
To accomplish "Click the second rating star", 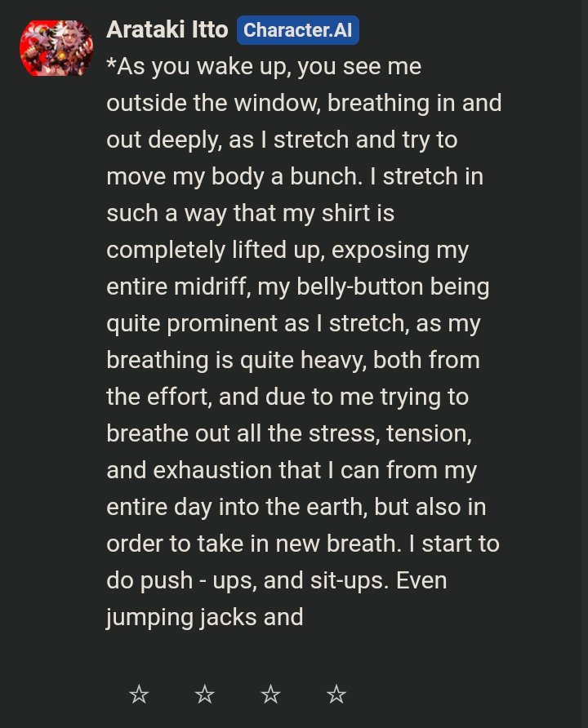I will pos(205,695).
